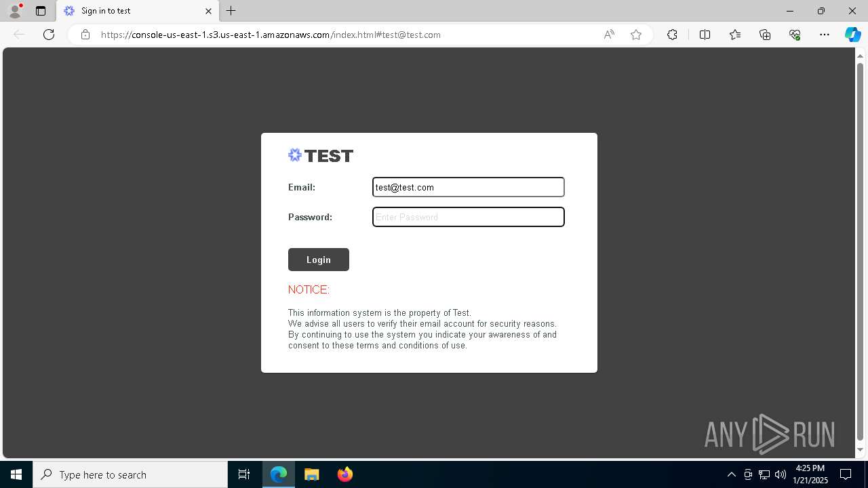
Task: Click the 'Password:' label
Action: coord(310,217)
